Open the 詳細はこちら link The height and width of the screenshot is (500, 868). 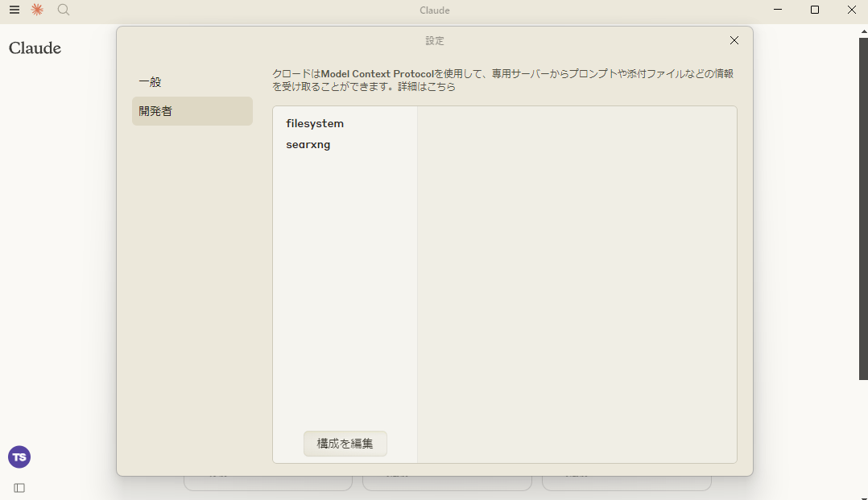pos(427,87)
